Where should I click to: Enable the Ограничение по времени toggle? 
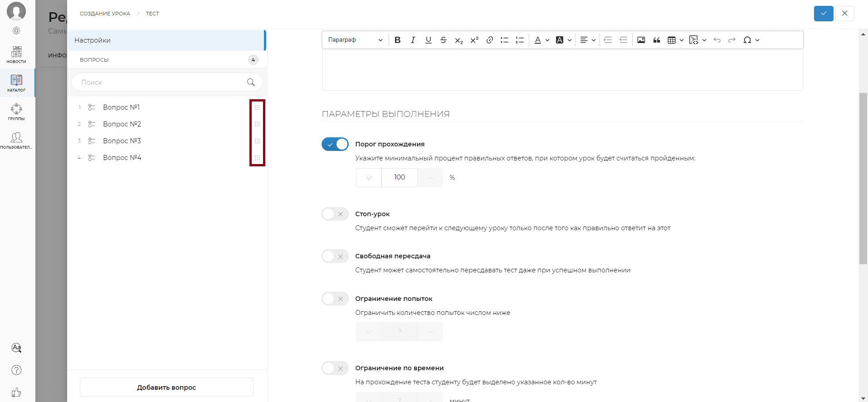pos(335,368)
